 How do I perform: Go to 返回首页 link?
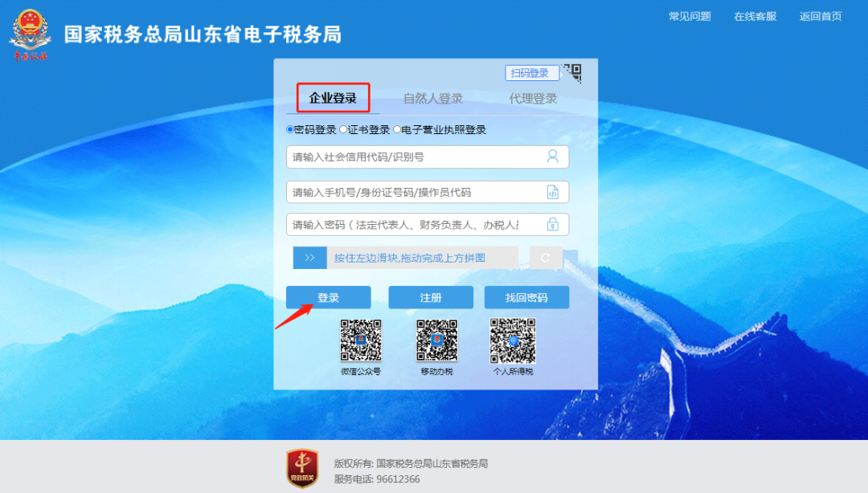tap(821, 16)
